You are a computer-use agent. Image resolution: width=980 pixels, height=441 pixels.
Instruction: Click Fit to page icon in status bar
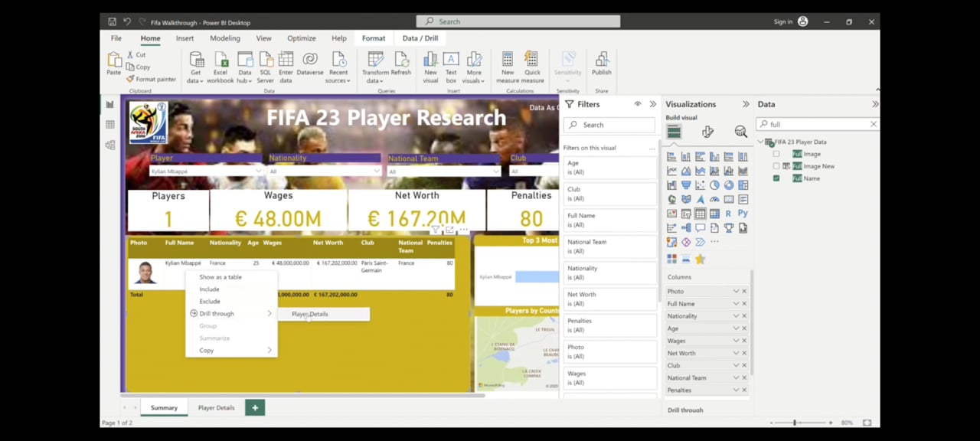click(867, 423)
